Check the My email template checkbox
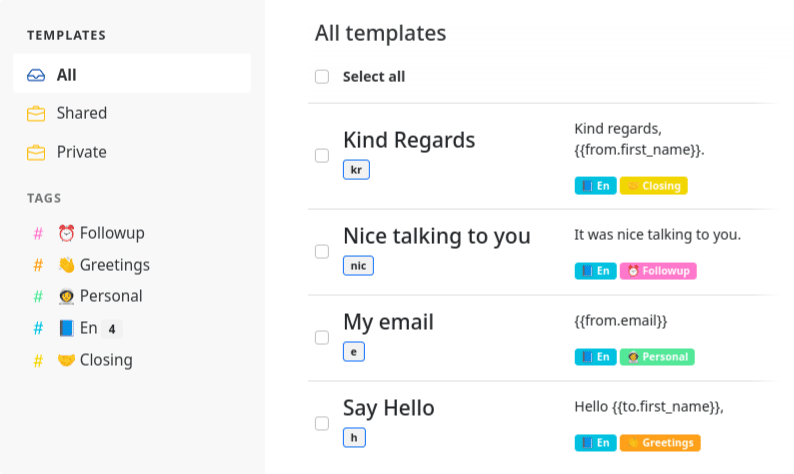 (322, 337)
